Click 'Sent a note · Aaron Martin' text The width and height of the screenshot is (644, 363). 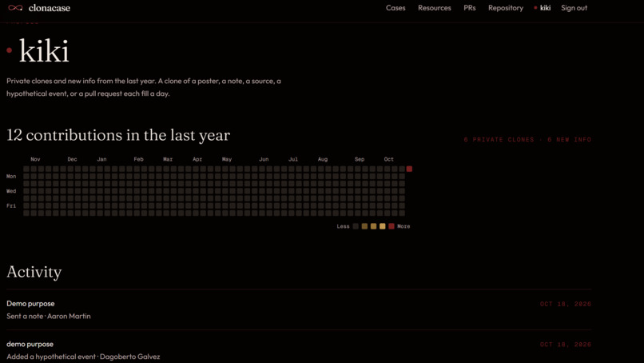tap(49, 316)
